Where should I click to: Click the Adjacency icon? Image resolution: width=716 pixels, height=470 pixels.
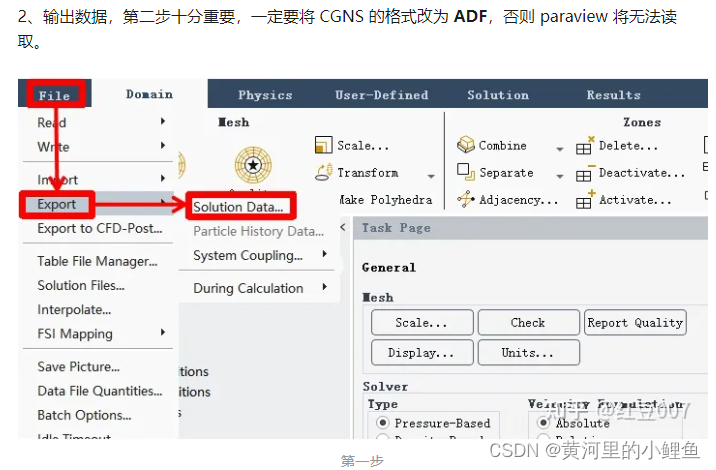point(466,199)
